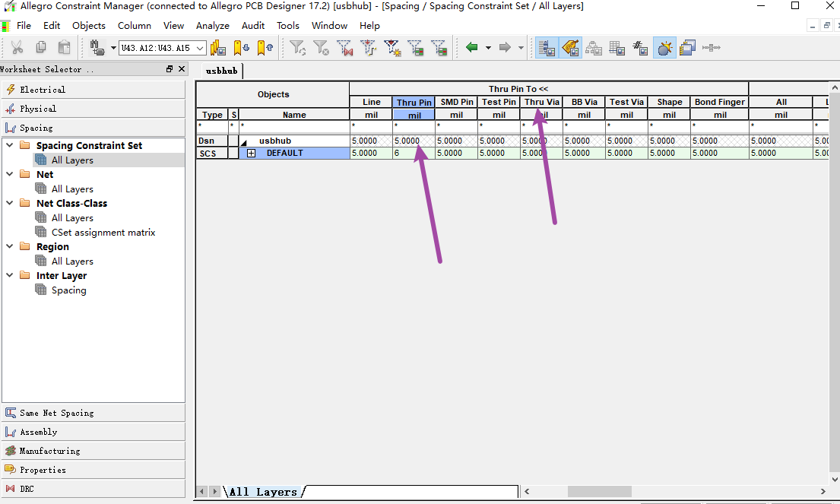The width and height of the screenshot is (840, 504).
Task: Float the Worksheet Selector panel
Action: pos(170,69)
